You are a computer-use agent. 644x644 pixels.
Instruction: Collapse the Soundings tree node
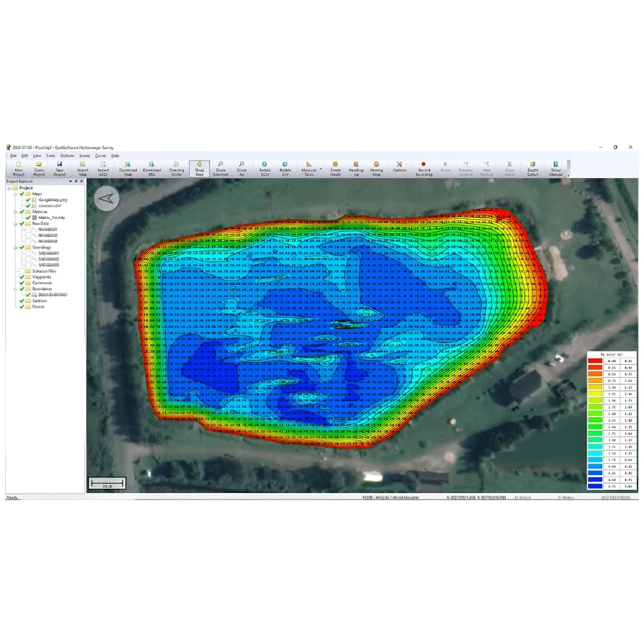16,248
